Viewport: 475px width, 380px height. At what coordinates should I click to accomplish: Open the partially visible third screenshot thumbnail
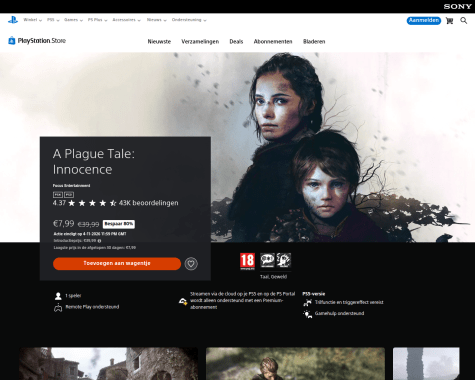(x=426, y=364)
